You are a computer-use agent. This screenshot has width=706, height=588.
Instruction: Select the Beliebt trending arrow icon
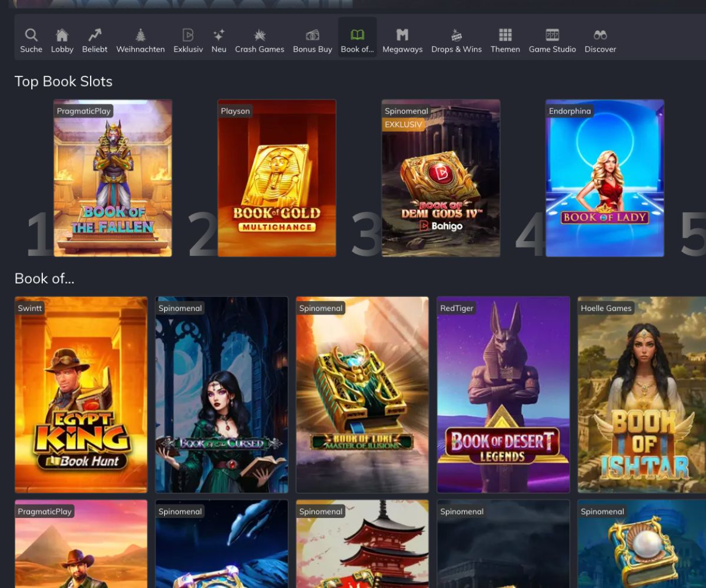(95, 35)
